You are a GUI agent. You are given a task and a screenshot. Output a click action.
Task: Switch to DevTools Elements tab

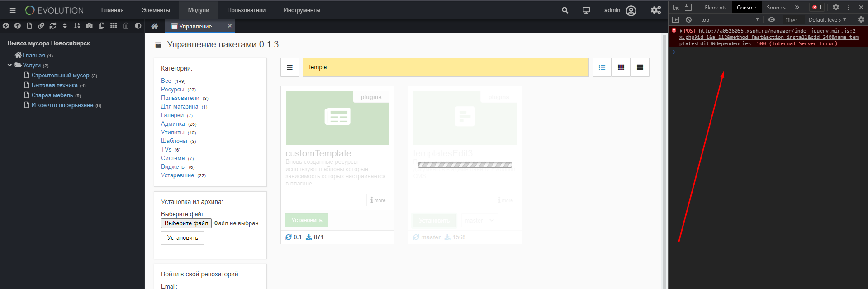pyautogui.click(x=716, y=7)
